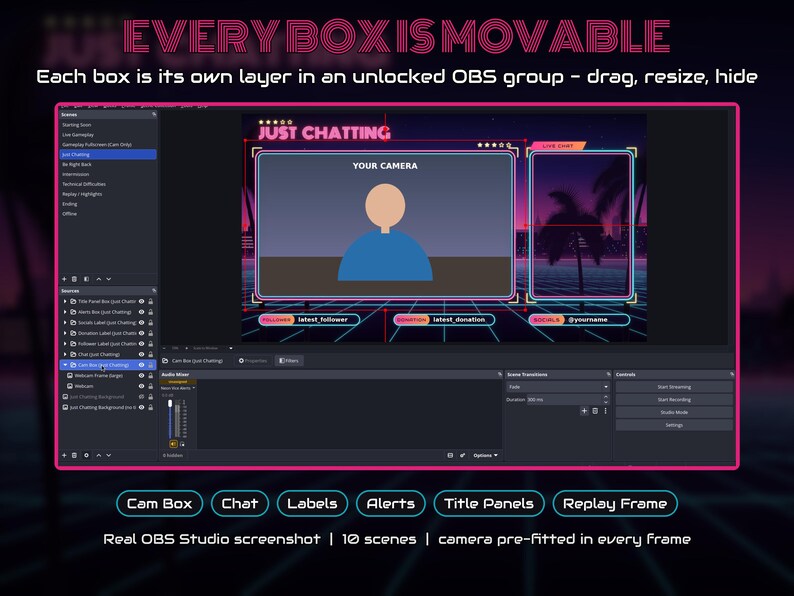Move scene up with the Scenes up arrow
Image resolution: width=794 pixels, height=596 pixels.
(x=99, y=279)
